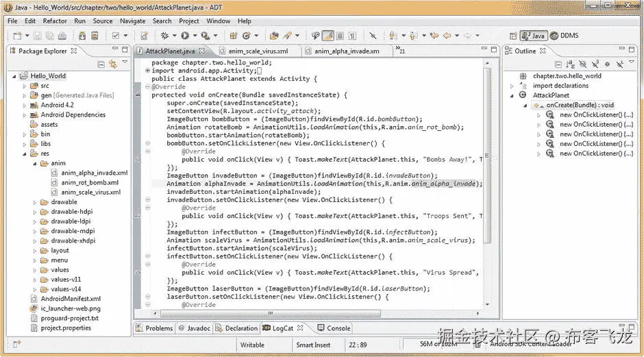Click the Next Annotation arrow icon

(393, 36)
